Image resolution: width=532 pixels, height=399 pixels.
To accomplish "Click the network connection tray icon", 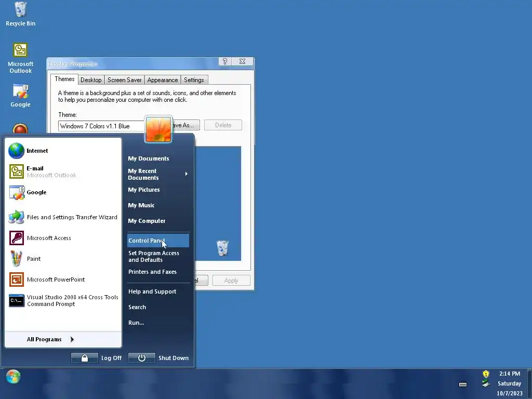I will 486,383.
